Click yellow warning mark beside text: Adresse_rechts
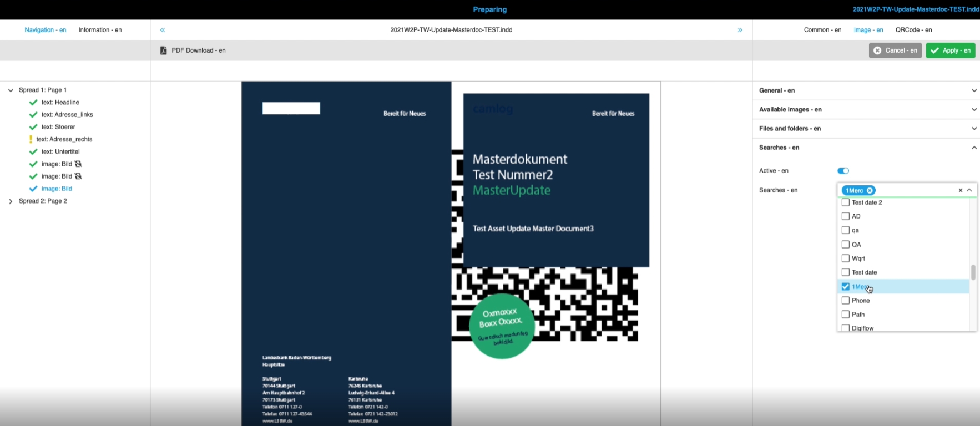 (31, 139)
